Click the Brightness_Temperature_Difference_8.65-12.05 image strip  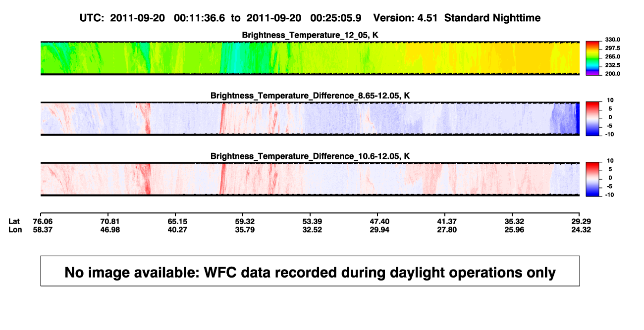point(310,118)
